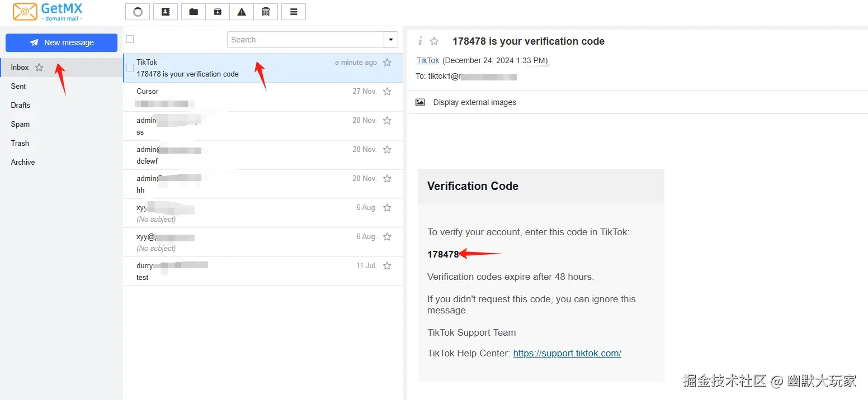Click the Verification Code heading in email
The image size is (868, 400).
tap(473, 186)
